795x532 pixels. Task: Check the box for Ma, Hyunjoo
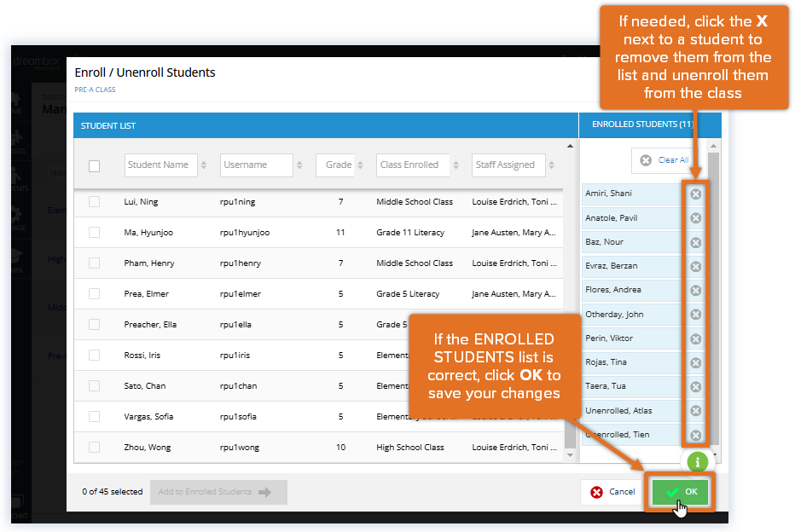(95, 232)
